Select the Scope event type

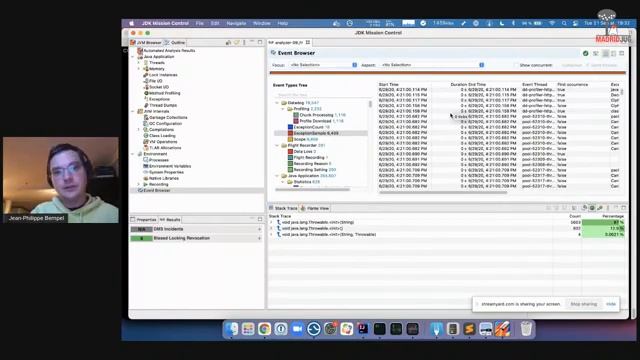click(302, 139)
